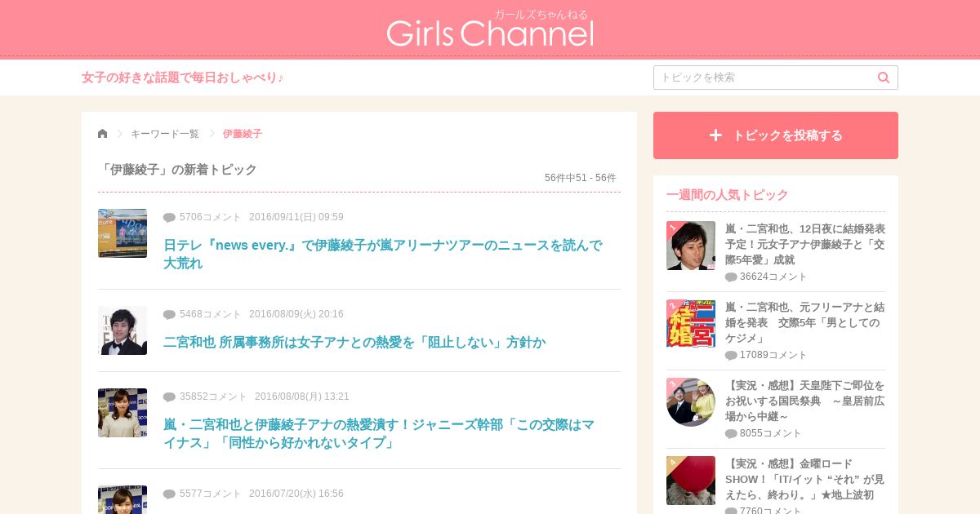Viewport: 980px width, 514px height.
Task: Click comment bubble icon beside 5468コメント
Action: [169, 314]
